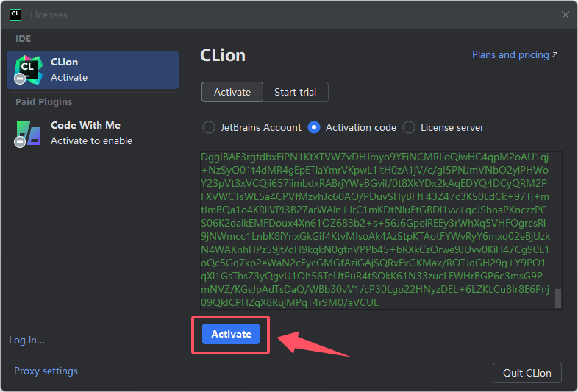This screenshot has width=578, height=392.
Task: Click the activation code area scrollbar
Action: point(558,298)
